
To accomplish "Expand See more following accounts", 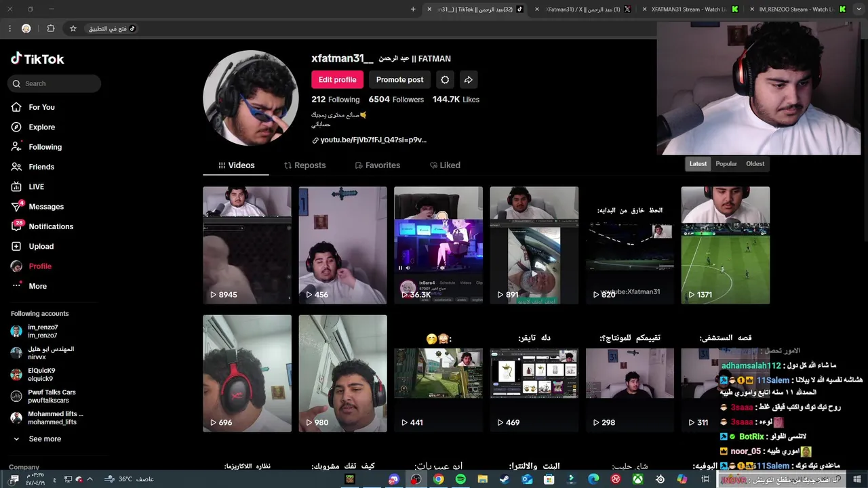I will [37, 439].
